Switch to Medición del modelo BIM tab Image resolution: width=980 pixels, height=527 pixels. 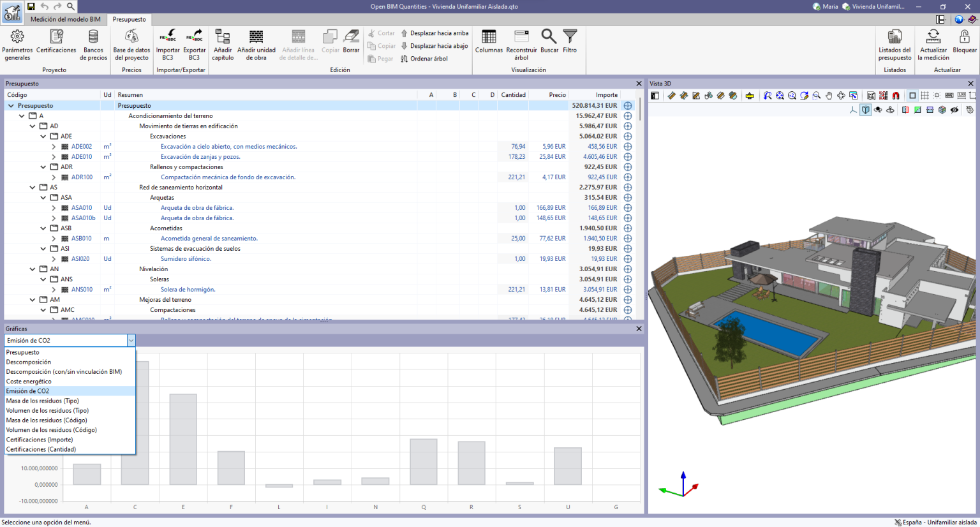pos(66,19)
